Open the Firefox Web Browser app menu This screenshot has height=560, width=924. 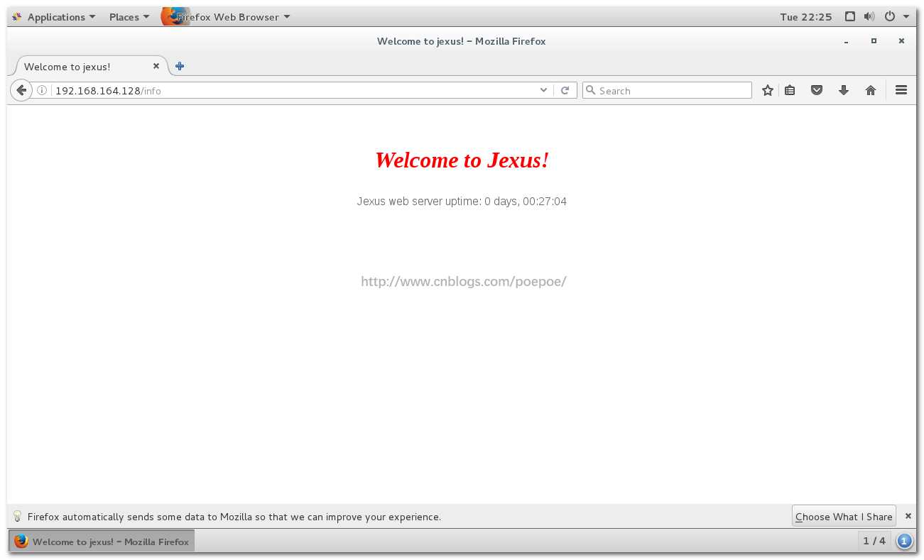point(226,17)
